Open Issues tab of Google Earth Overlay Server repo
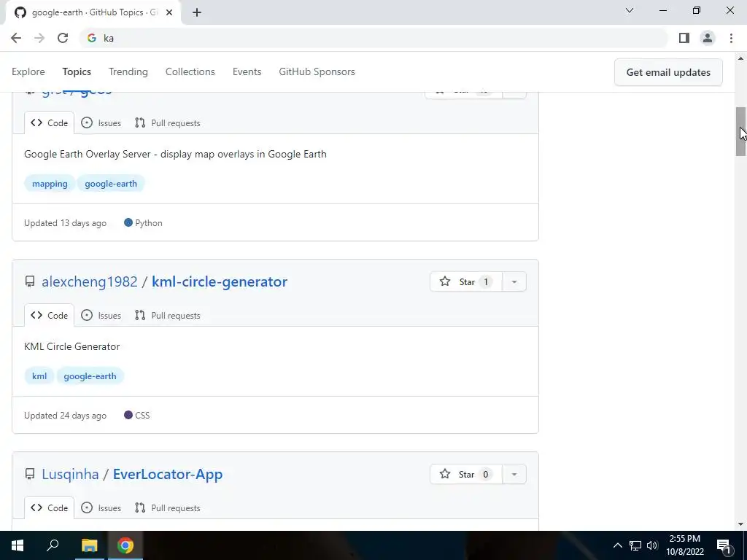The height and width of the screenshot is (560, 747). (101, 122)
